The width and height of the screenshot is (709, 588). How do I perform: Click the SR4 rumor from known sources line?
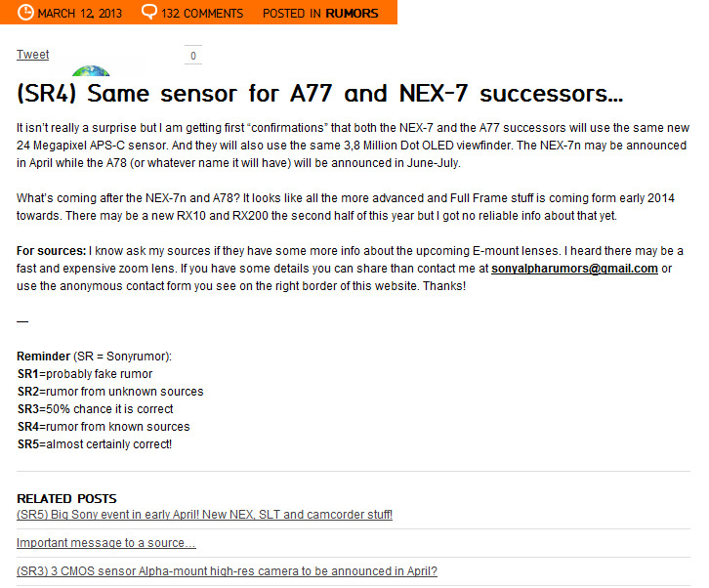(104, 427)
